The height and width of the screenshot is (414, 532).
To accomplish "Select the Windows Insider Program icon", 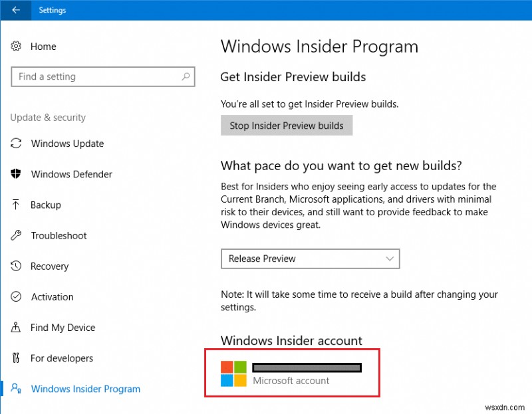I will pyautogui.click(x=17, y=389).
